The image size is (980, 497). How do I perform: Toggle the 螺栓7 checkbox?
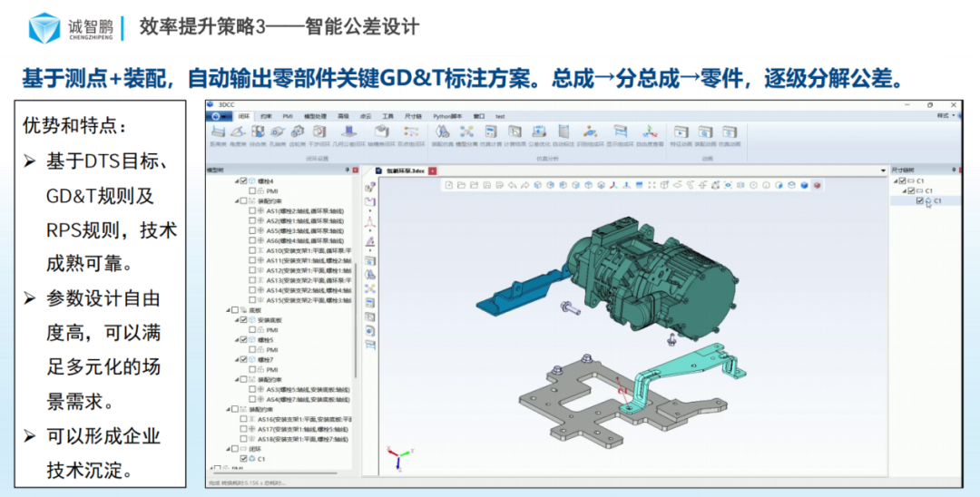[x=244, y=360]
